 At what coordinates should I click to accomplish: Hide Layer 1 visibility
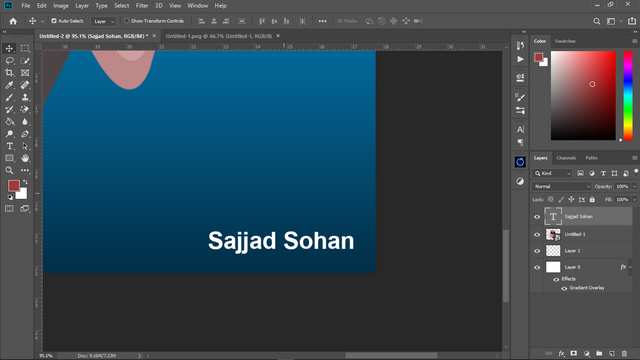pos(537,251)
